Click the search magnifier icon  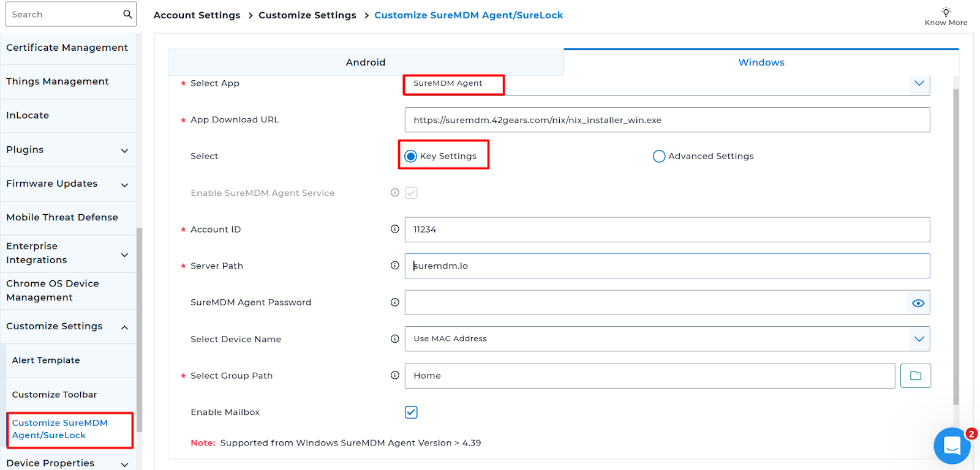coord(127,14)
